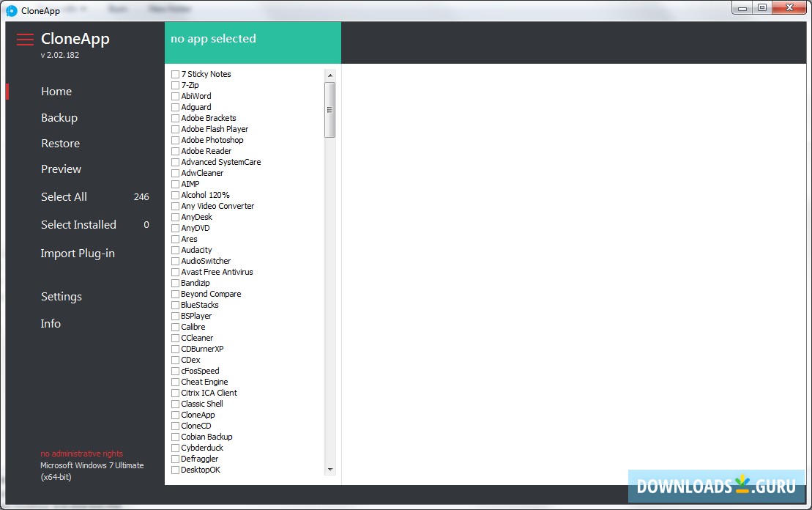Viewport: 812px width, 510px height.
Task: Open the red hamburger menu icon
Action: coord(25,40)
